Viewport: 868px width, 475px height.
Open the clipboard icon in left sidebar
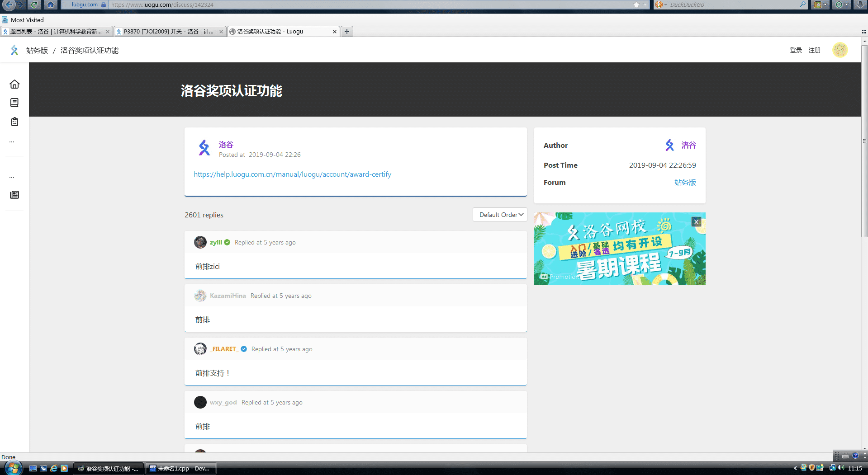point(14,122)
